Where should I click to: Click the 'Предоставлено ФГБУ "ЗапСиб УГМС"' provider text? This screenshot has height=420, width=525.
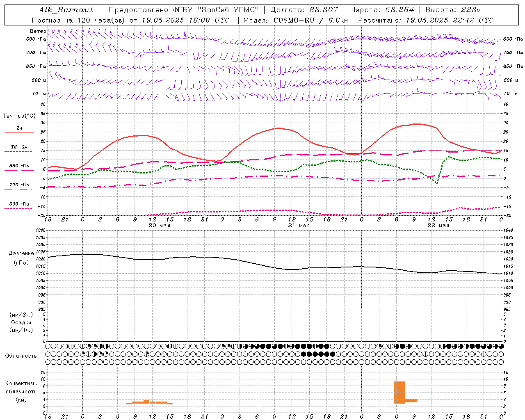pyautogui.click(x=184, y=10)
